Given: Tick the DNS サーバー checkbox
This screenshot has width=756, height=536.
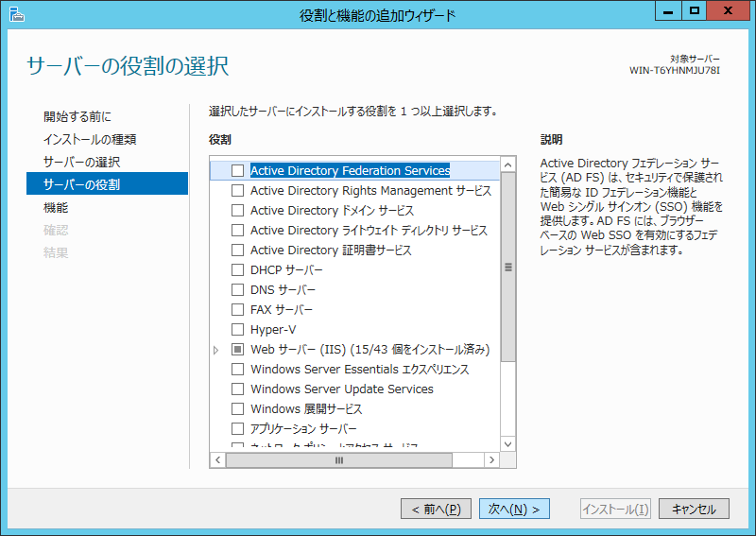Looking at the screenshot, I should 237,290.
